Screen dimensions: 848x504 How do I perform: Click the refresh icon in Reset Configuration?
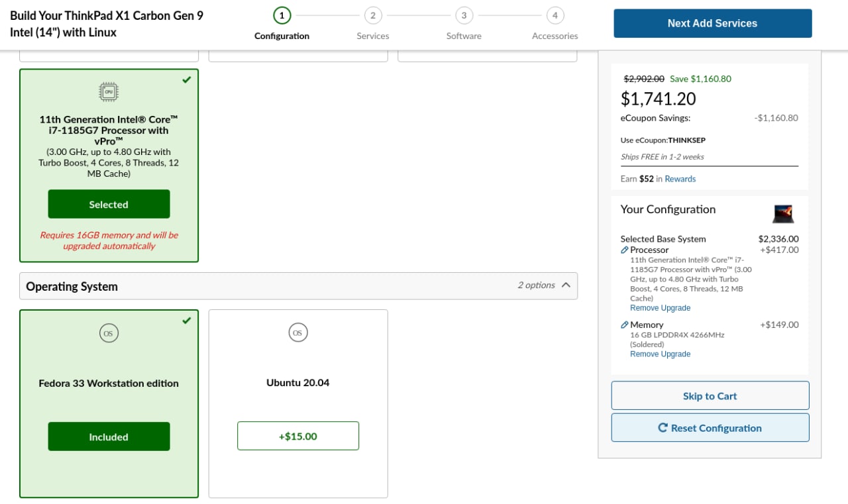coord(662,428)
